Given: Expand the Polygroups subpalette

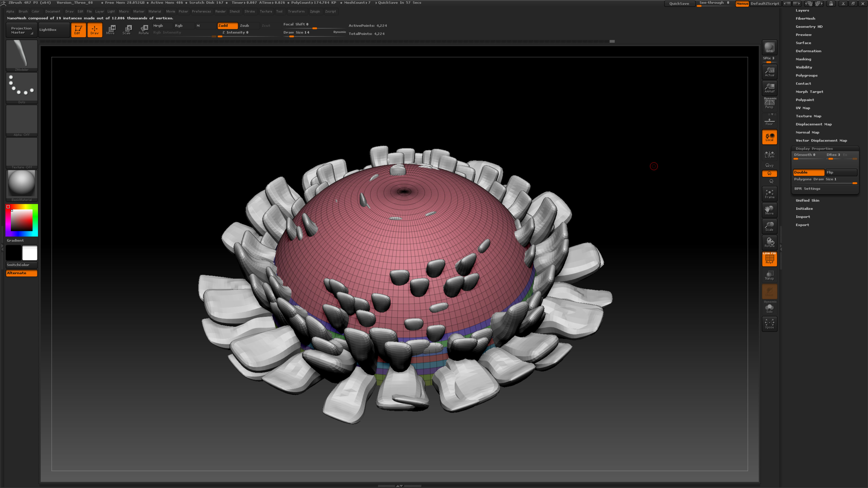Looking at the screenshot, I should 806,75.
